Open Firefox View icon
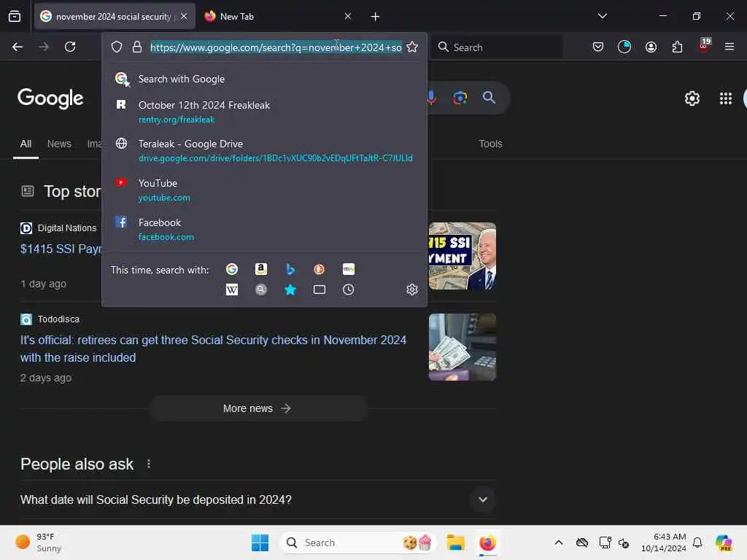Viewport: 747px width, 560px height. click(x=15, y=16)
